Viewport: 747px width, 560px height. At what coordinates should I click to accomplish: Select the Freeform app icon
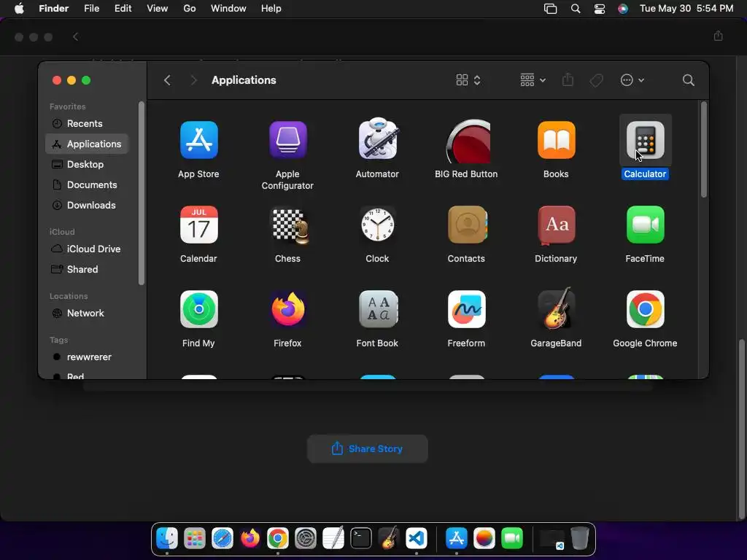click(466, 309)
